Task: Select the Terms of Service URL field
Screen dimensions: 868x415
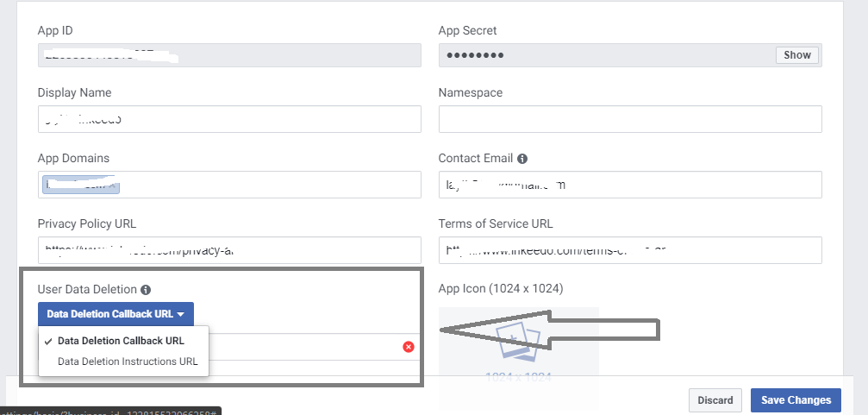Action: (630, 250)
